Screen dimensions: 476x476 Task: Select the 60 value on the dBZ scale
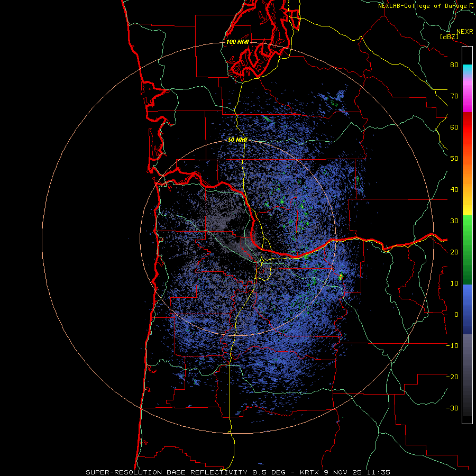tap(454, 127)
